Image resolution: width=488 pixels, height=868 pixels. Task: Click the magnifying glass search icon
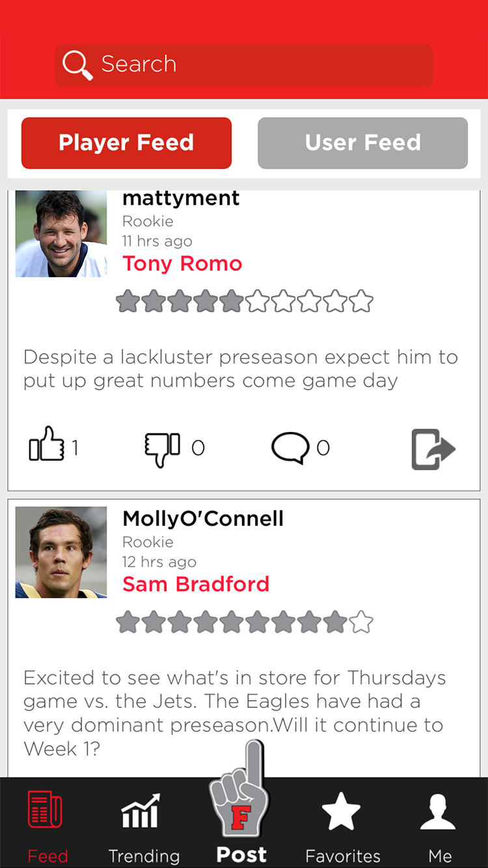click(77, 65)
